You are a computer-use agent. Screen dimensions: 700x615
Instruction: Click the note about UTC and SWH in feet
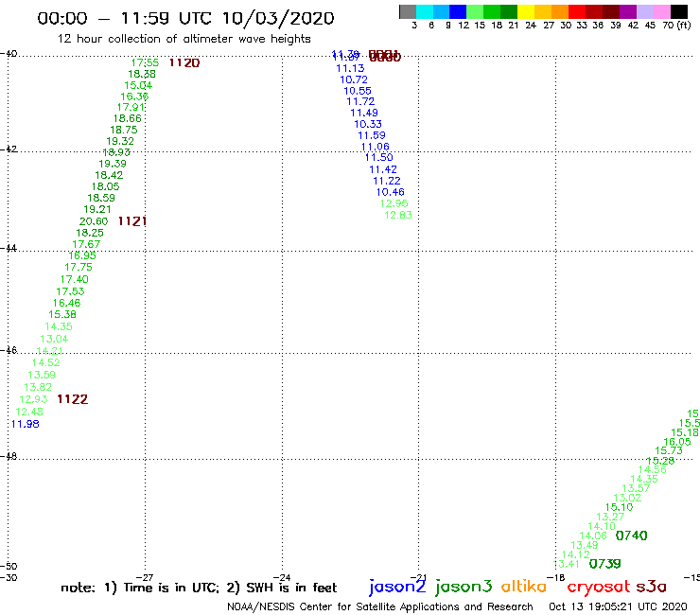click(199, 588)
